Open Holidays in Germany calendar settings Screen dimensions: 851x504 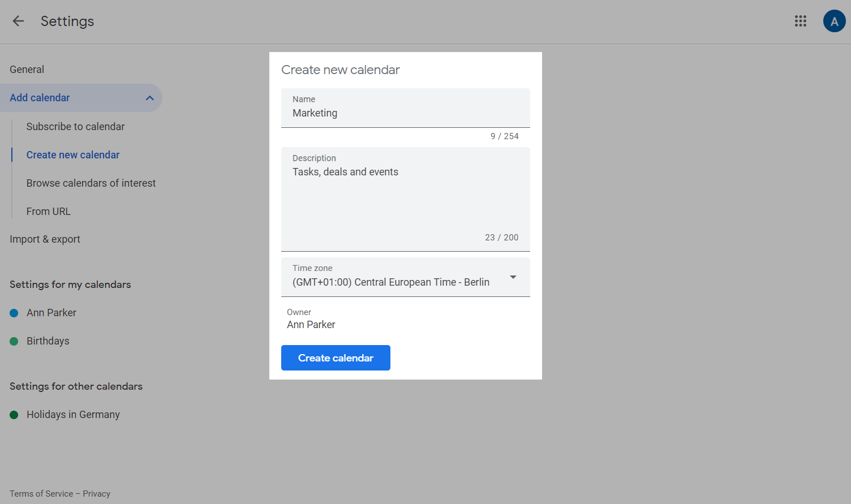[x=73, y=415]
